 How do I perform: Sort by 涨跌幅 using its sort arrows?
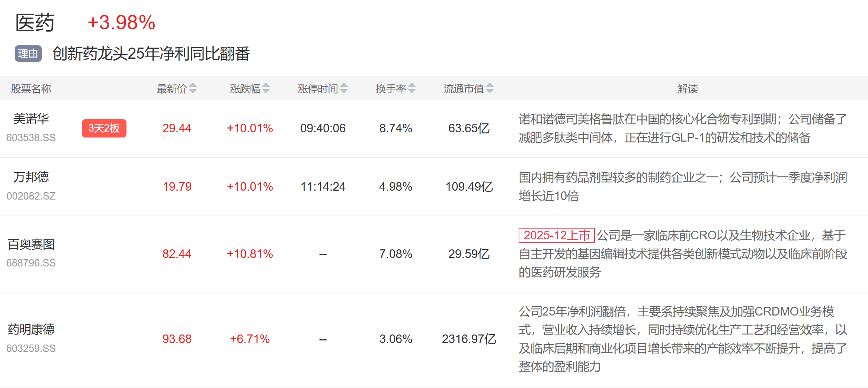[x=266, y=88]
